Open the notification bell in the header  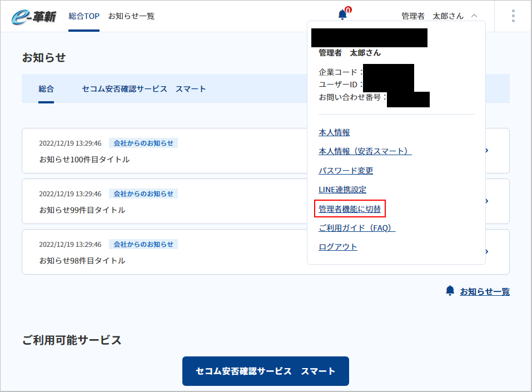point(342,15)
